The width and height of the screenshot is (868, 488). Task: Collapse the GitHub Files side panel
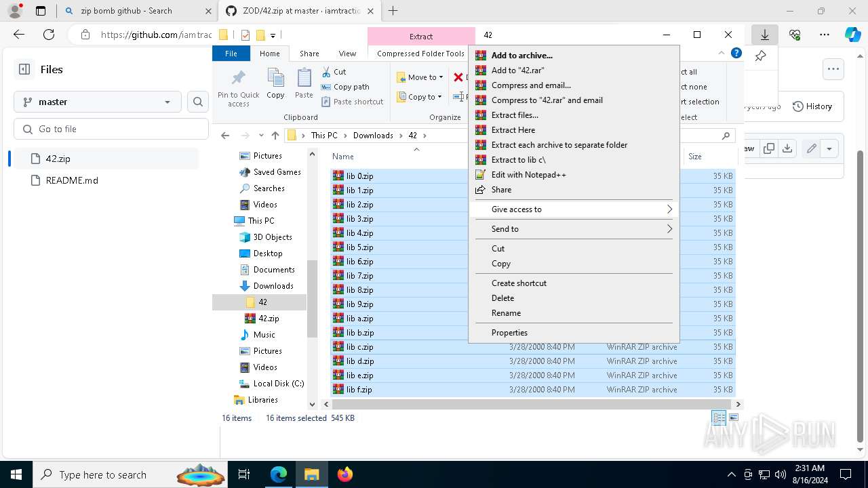point(24,69)
